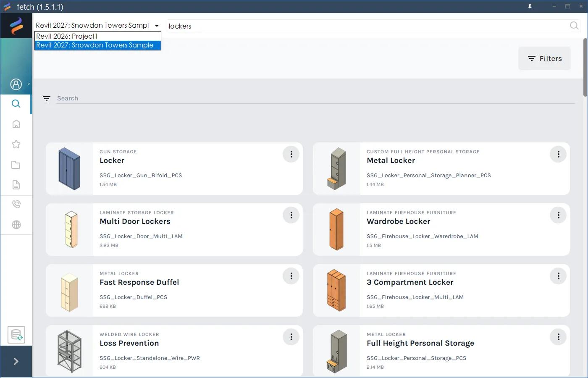Select the Metal Locker title
Image resolution: width=588 pixels, height=378 pixels.
[x=391, y=160]
